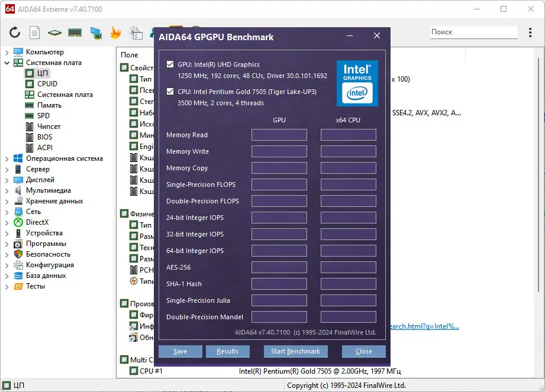Click the three-dot menu icon top right
The height and width of the screenshot is (392, 545).
pyautogui.click(x=531, y=32)
